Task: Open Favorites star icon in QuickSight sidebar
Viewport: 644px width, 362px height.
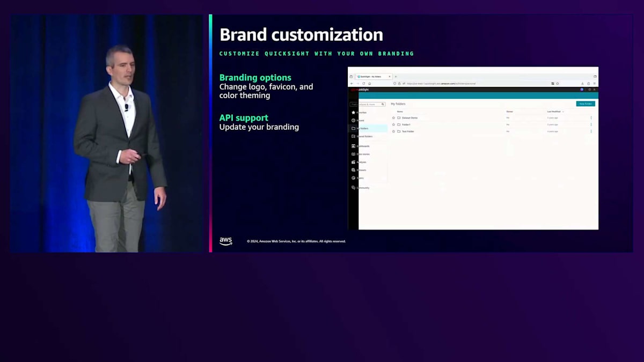Action: coord(353,113)
